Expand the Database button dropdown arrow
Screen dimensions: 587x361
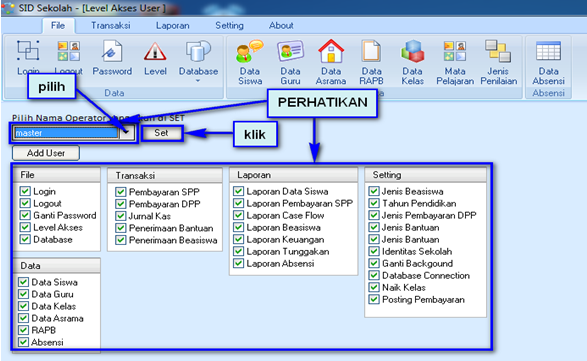[198, 81]
